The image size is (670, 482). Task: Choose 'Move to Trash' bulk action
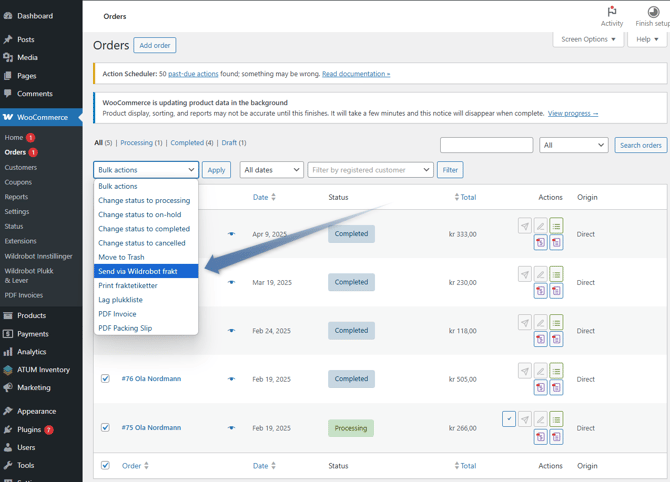point(146,257)
